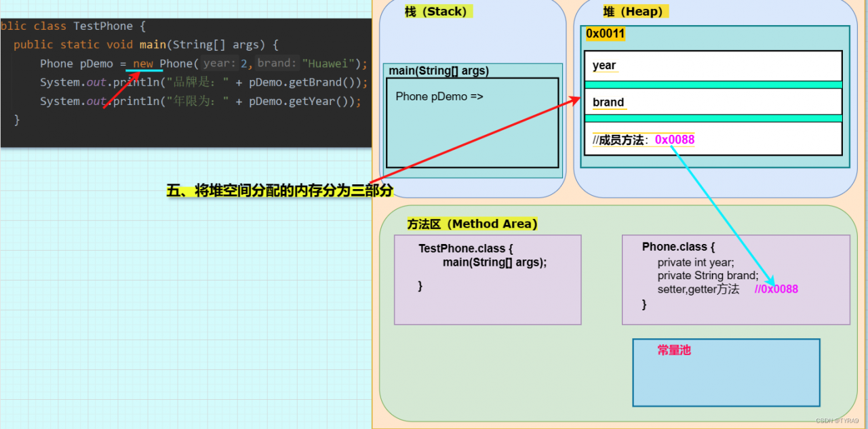Image resolution: width=868 pixels, height=429 pixels.
Task: Click the 方法区（Method Area） heading
Action: coord(473,224)
